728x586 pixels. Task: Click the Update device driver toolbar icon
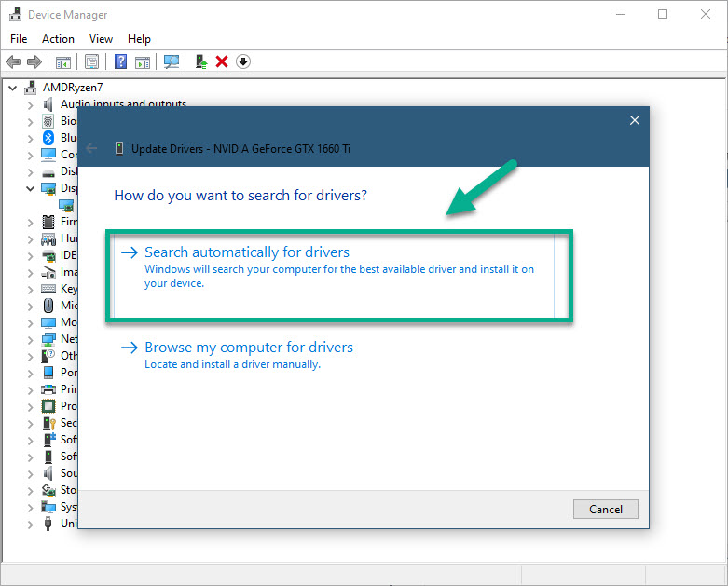pyautogui.click(x=201, y=61)
